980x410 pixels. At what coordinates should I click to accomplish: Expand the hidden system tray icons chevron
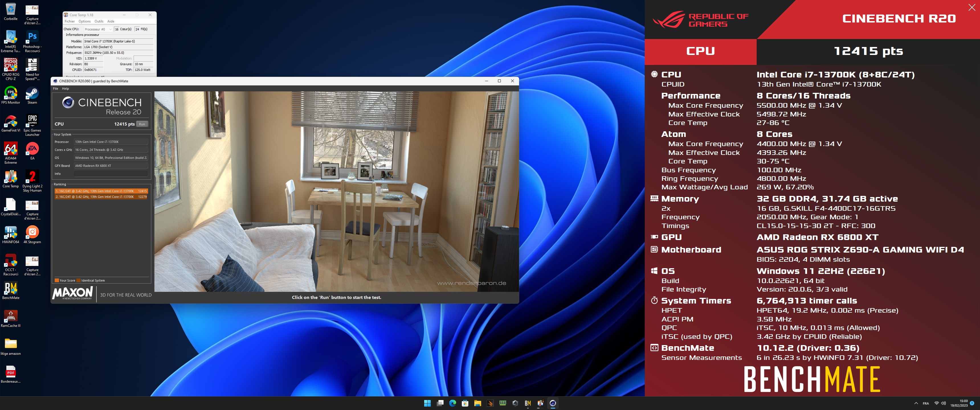click(x=916, y=403)
